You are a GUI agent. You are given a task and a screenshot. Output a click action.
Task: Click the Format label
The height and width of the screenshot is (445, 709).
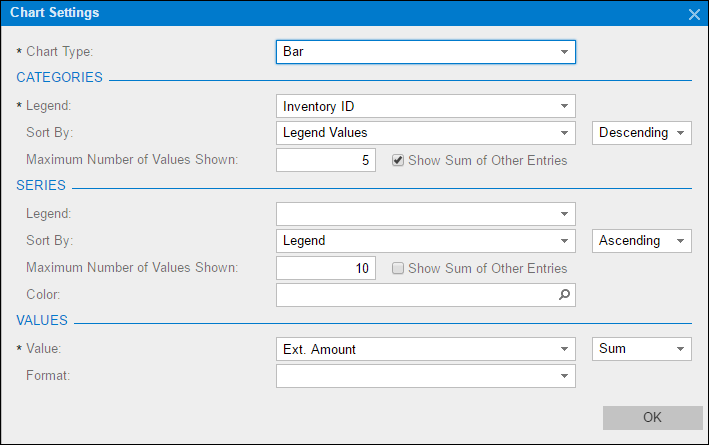click(48, 375)
